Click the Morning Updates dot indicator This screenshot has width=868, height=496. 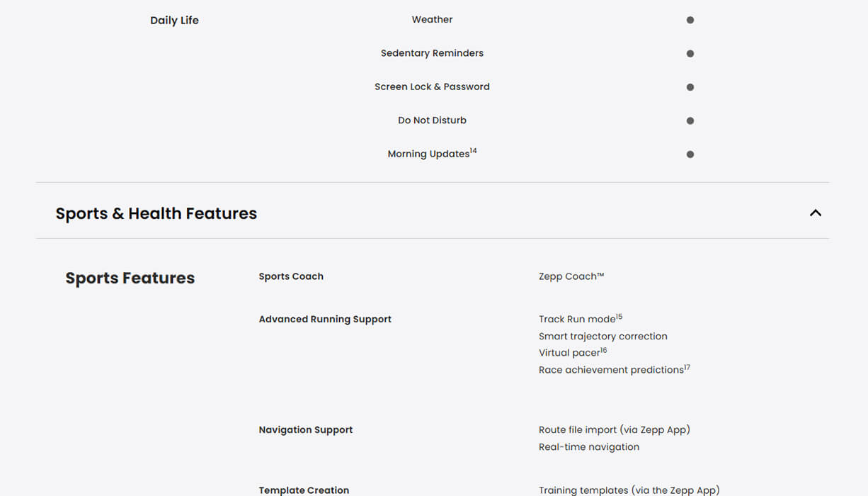pos(690,154)
